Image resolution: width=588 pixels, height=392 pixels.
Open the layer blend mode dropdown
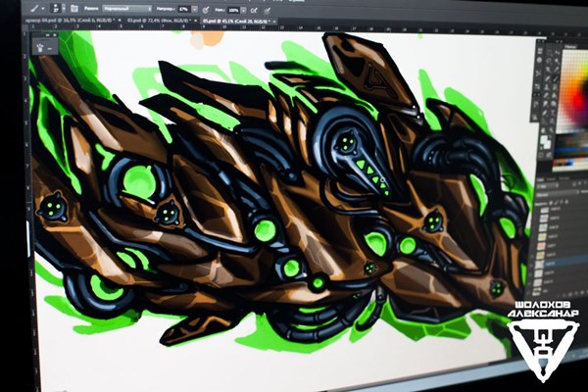point(557,195)
